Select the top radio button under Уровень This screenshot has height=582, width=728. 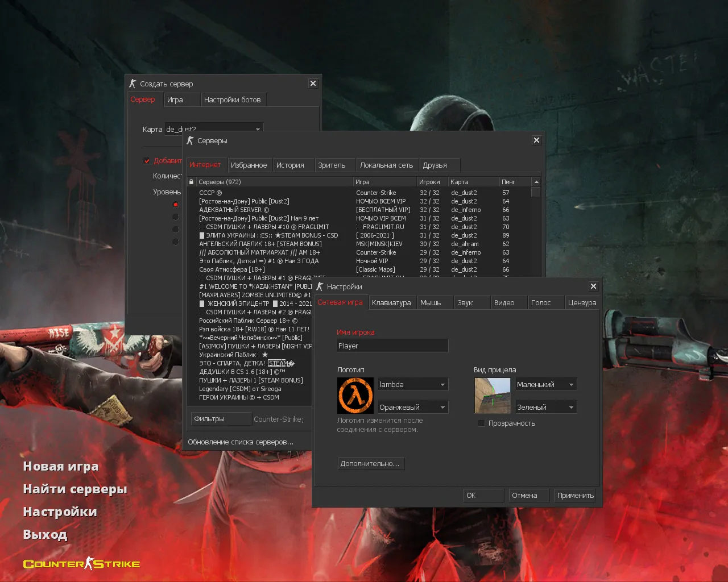(x=176, y=204)
